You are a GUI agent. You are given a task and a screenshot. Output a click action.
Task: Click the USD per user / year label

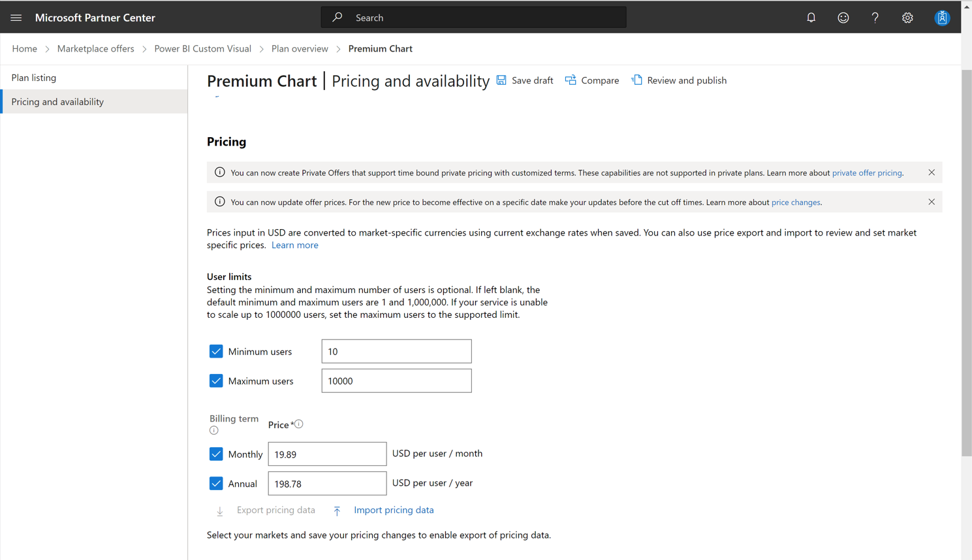pos(432,483)
